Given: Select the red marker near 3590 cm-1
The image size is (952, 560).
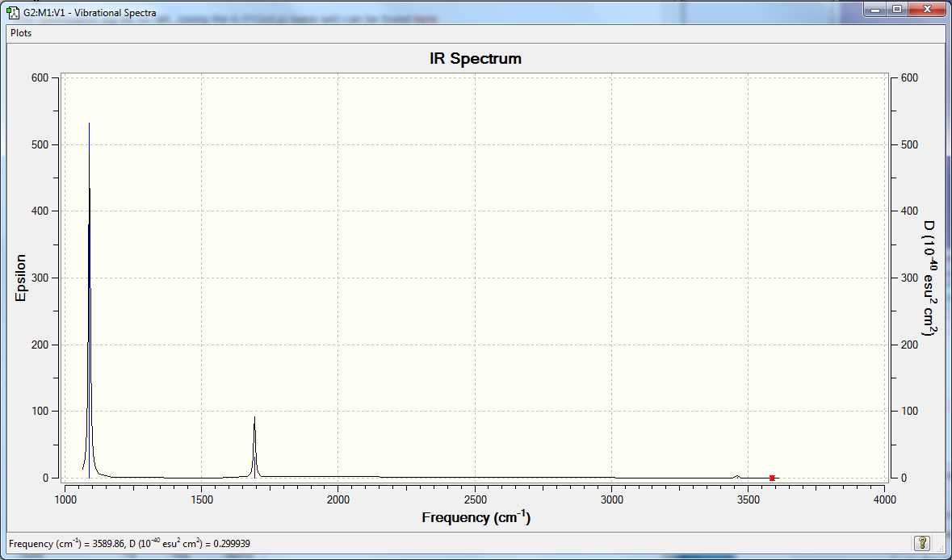Looking at the screenshot, I should tap(772, 478).
